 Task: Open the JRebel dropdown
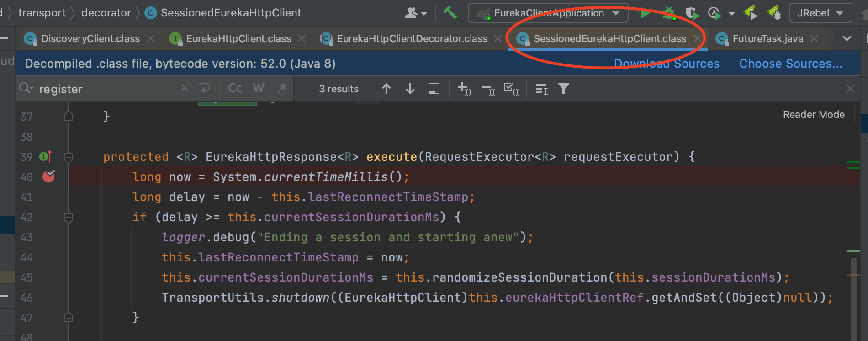pyautogui.click(x=820, y=13)
